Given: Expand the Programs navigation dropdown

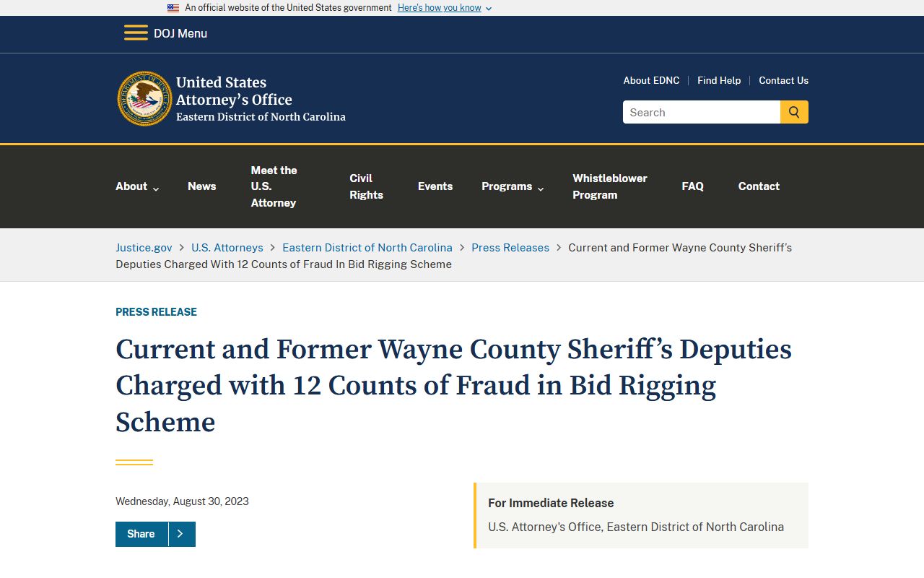Looking at the screenshot, I should click(513, 186).
